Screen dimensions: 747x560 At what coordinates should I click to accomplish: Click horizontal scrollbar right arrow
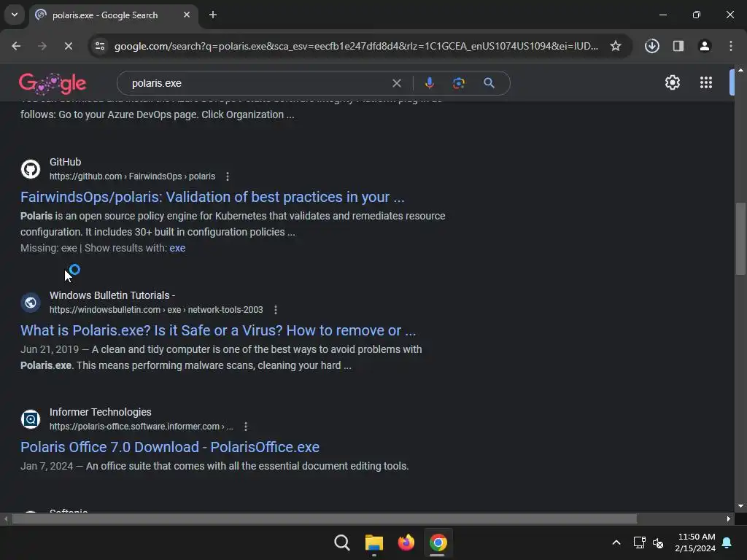[x=729, y=518]
